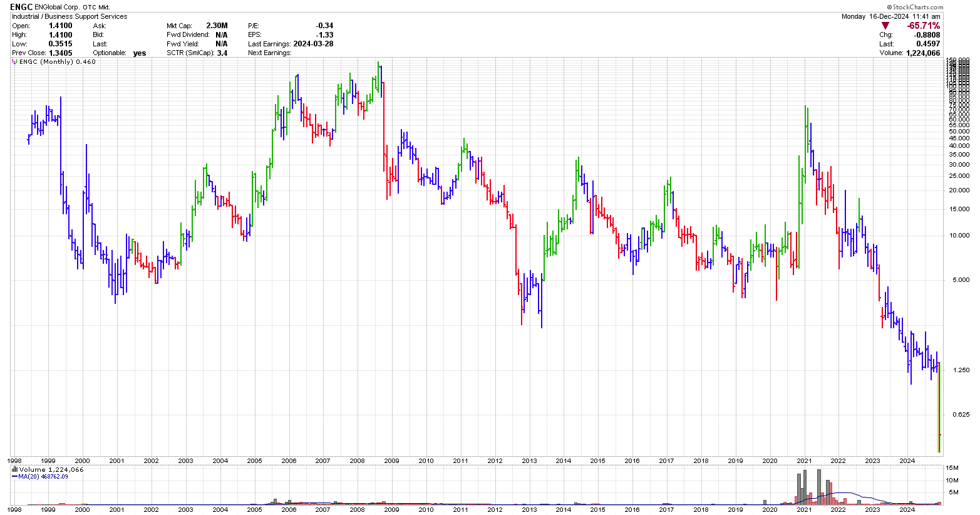Image resolution: width=980 pixels, height=515 pixels.
Task: Click the 20.000 price axis label
Action: pos(959,190)
